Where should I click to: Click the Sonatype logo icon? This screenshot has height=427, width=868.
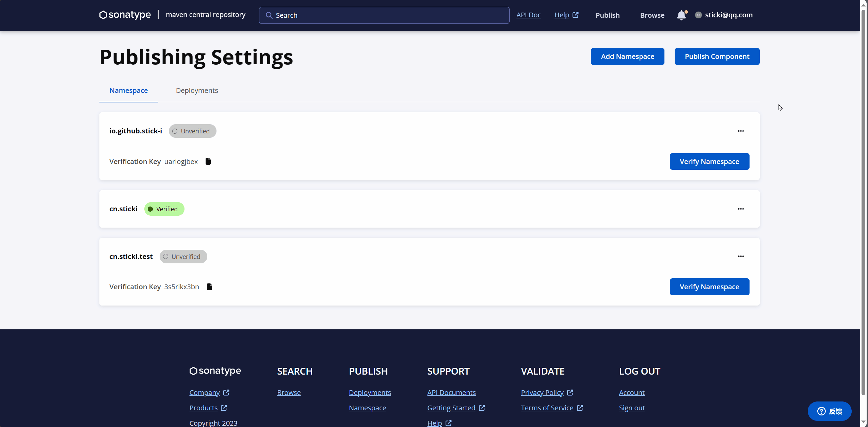pyautogui.click(x=103, y=15)
